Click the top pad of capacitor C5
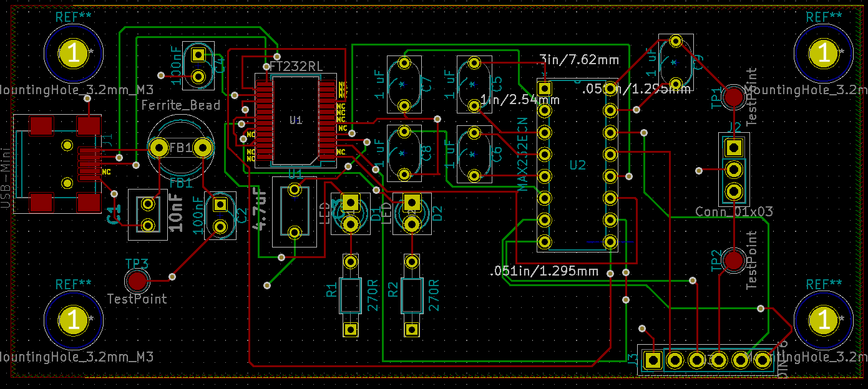The height and width of the screenshot is (389, 868). tap(474, 63)
